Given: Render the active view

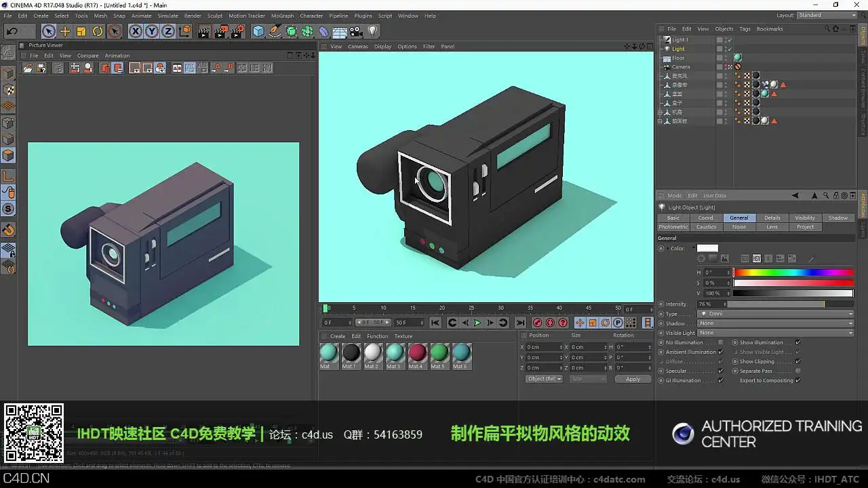Looking at the screenshot, I should point(204,31).
